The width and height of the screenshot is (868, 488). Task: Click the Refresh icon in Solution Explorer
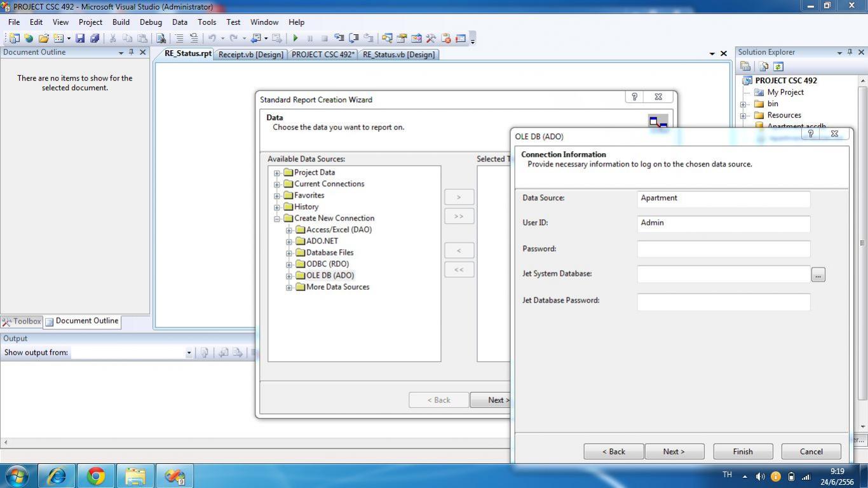pyautogui.click(x=778, y=66)
